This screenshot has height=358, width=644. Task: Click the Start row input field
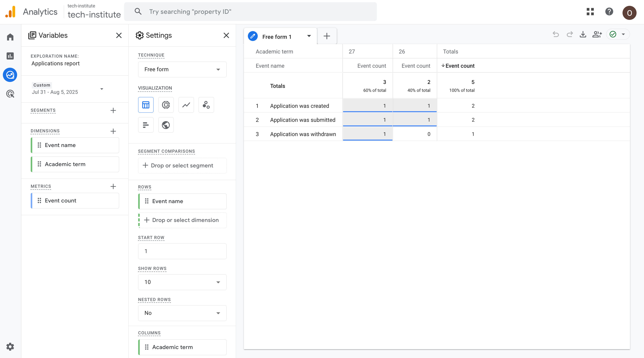[182, 251]
